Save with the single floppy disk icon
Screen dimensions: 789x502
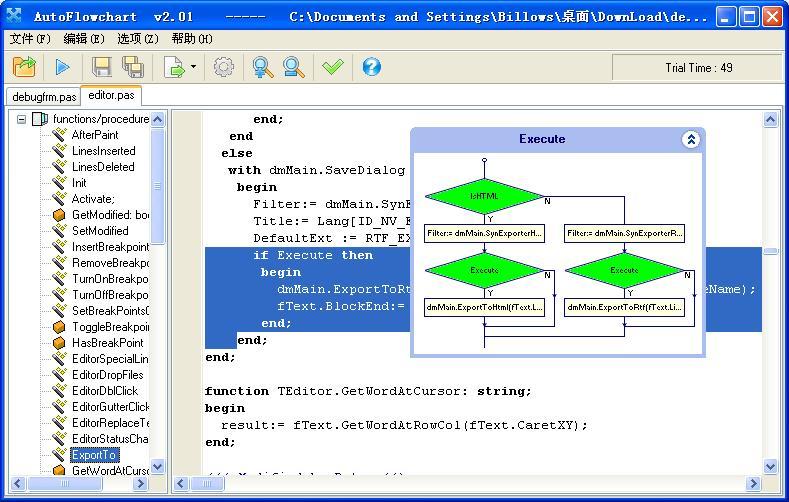(102, 66)
